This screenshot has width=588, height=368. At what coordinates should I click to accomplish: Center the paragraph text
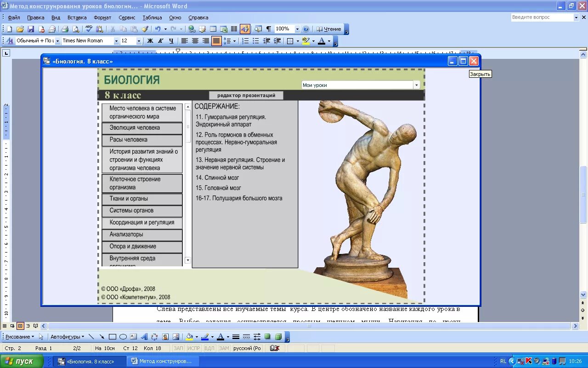pyautogui.click(x=195, y=41)
